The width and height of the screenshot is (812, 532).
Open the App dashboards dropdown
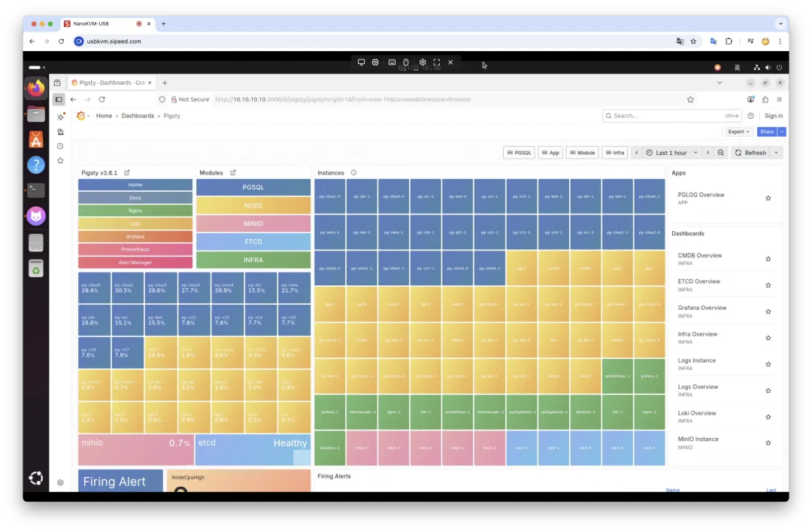[x=550, y=153]
